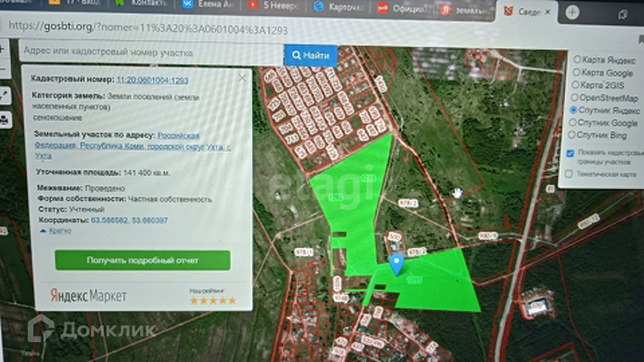Open cadastral number link 11:20:0601004:1293

coord(152,80)
